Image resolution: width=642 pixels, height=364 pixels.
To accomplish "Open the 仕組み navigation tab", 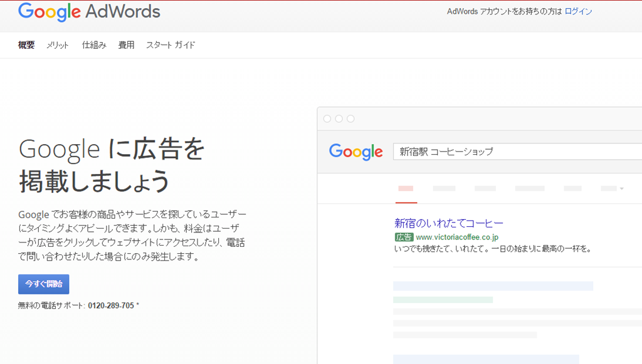I will click(94, 45).
